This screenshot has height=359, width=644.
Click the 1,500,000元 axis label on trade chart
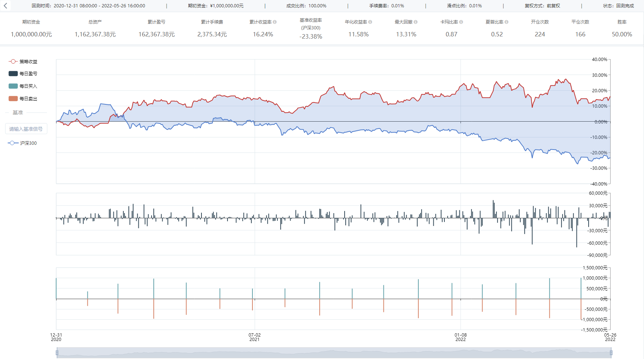tap(595, 268)
